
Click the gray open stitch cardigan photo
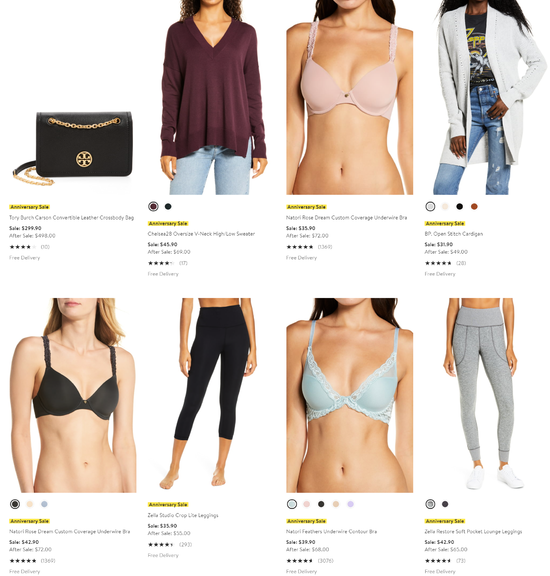(x=488, y=97)
